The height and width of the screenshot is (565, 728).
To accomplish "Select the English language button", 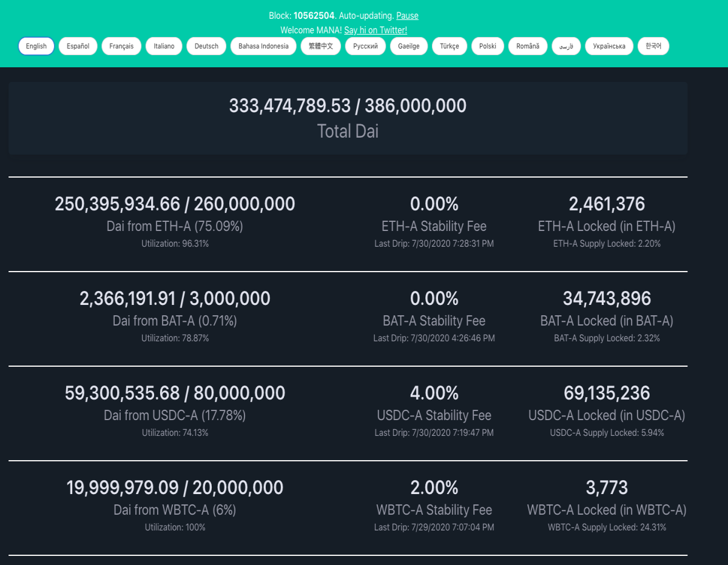I will pyautogui.click(x=36, y=46).
